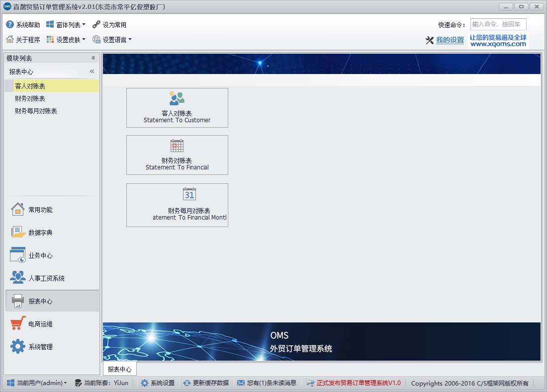Click the 财务对账表 calendar grid icon
This screenshot has height=392, width=547.
(x=177, y=146)
